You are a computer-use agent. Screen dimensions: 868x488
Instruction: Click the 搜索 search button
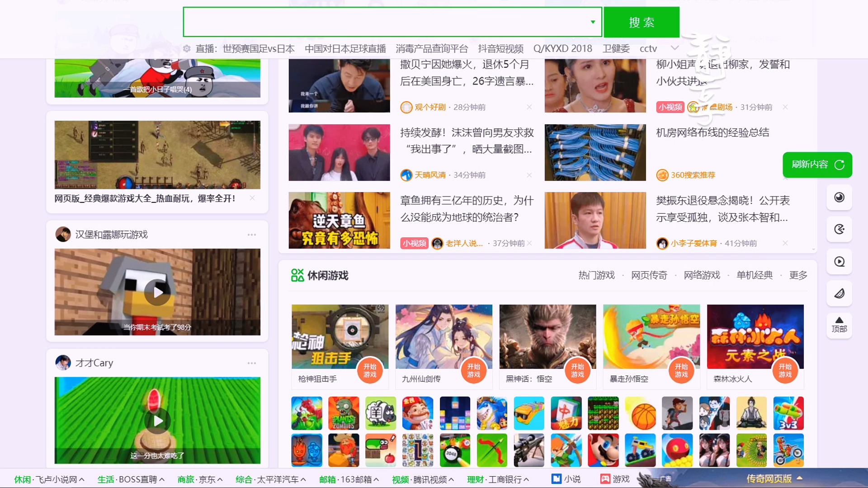pyautogui.click(x=642, y=22)
